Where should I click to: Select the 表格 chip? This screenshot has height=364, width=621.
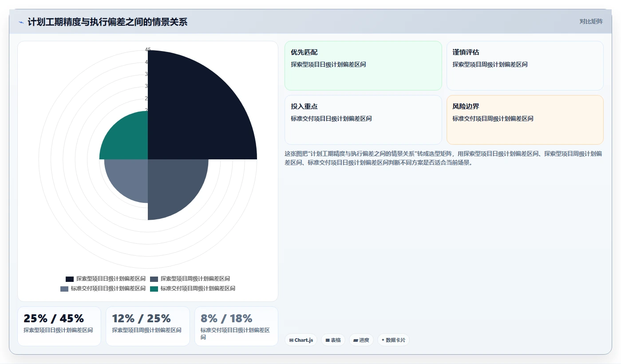click(x=333, y=340)
